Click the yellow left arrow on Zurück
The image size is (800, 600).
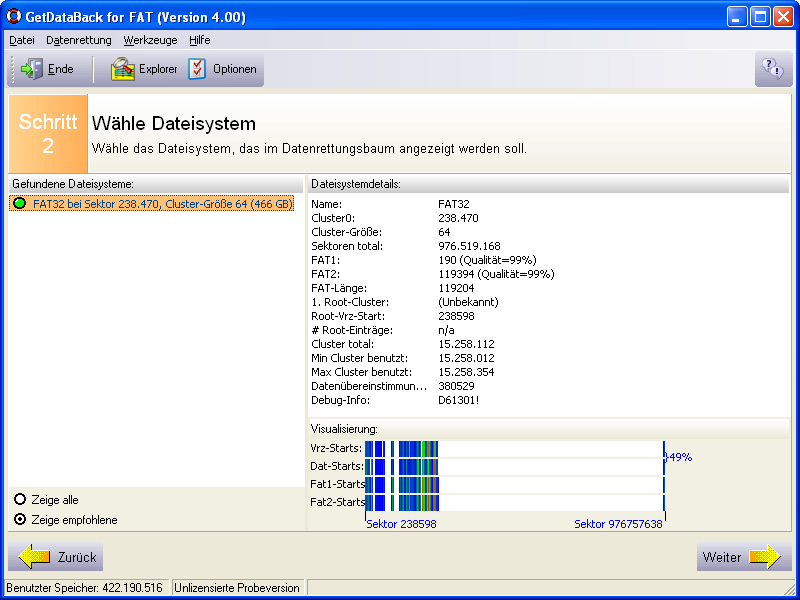[x=35, y=557]
